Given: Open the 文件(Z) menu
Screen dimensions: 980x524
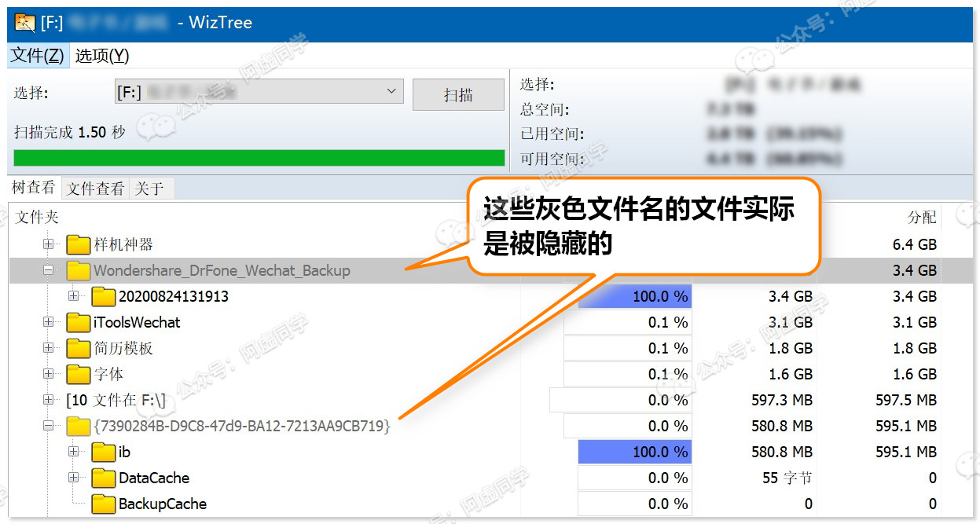Looking at the screenshot, I should tap(38, 56).
